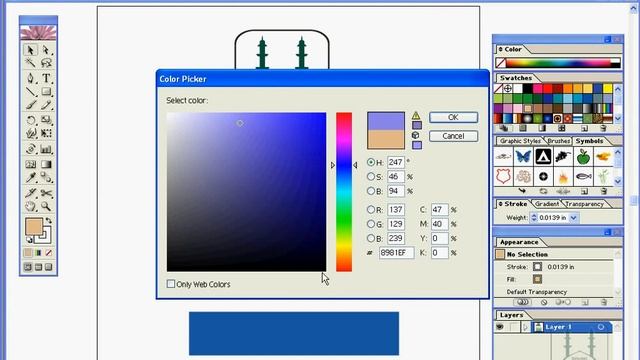Screen dimensions: 640x360
Task: Click the tan Fill color box in toolbox
Action: point(34,227)
